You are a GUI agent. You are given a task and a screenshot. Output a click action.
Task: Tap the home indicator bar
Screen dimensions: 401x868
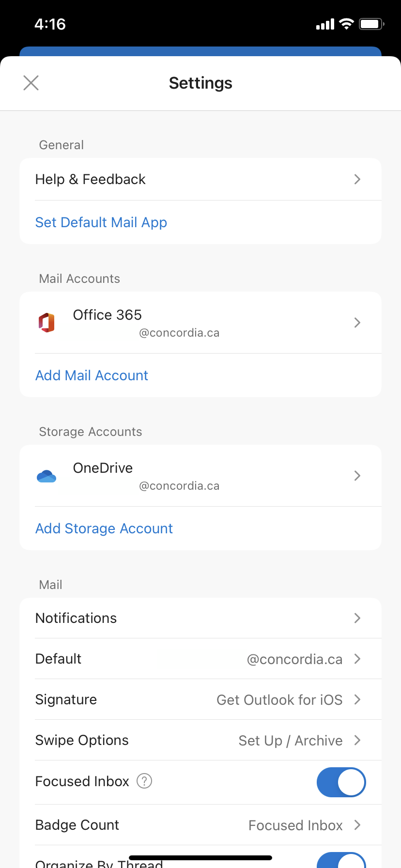pos(200,858)
